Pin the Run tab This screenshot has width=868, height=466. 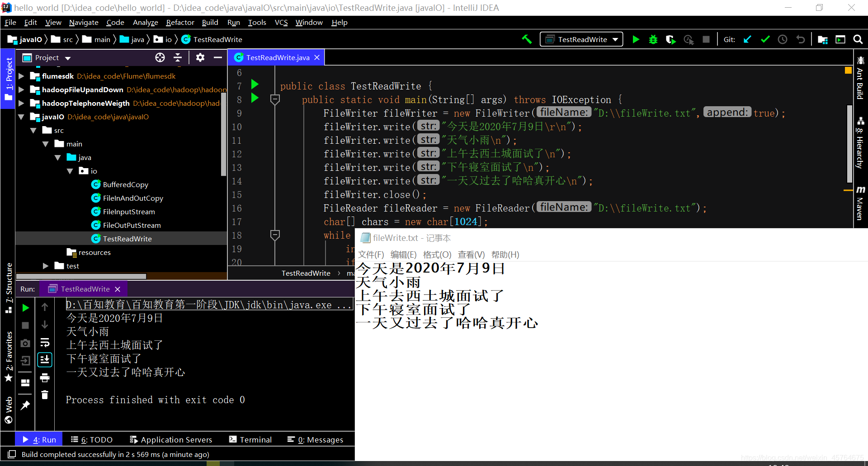pyautogui.click(x=26, y=405)
